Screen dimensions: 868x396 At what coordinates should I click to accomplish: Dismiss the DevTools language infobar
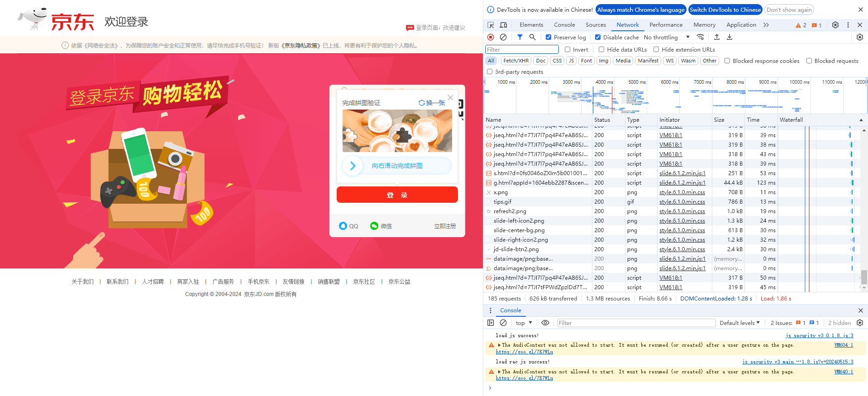(861, 10)
